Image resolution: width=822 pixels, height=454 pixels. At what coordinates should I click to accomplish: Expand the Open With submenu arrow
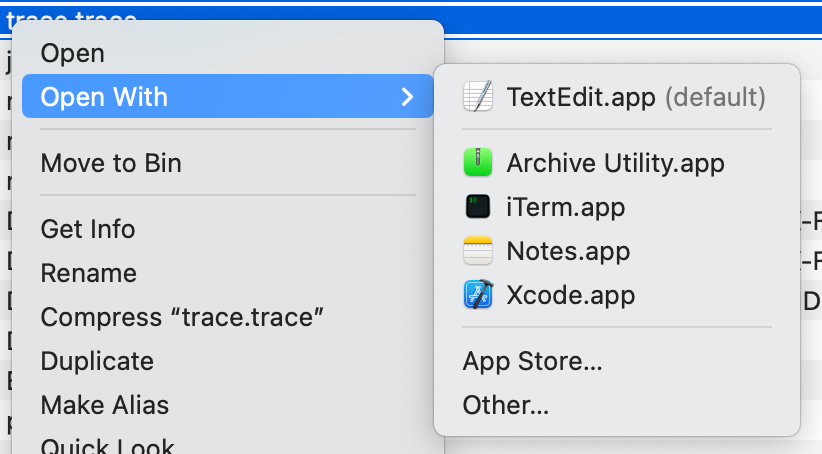tap(407, 97)
